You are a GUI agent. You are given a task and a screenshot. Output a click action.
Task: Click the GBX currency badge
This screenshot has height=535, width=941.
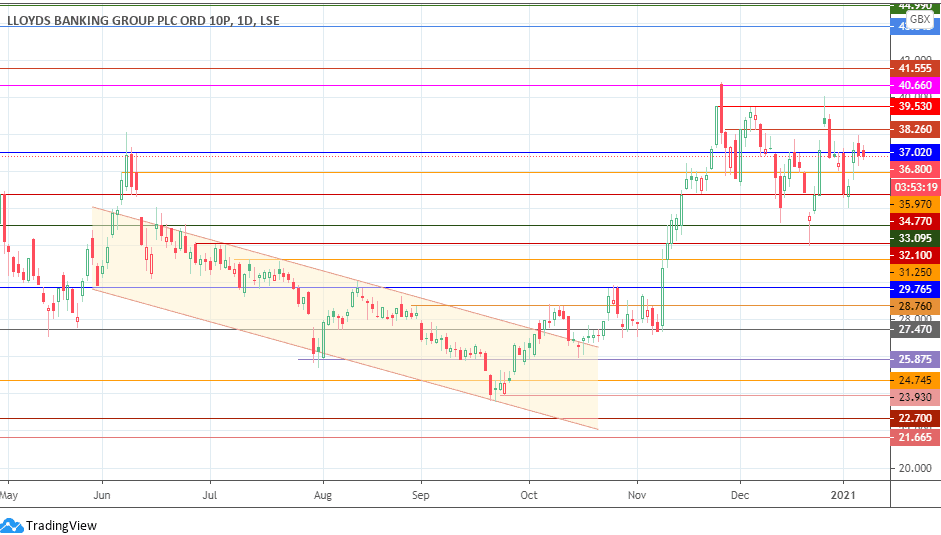click(919, 20)
